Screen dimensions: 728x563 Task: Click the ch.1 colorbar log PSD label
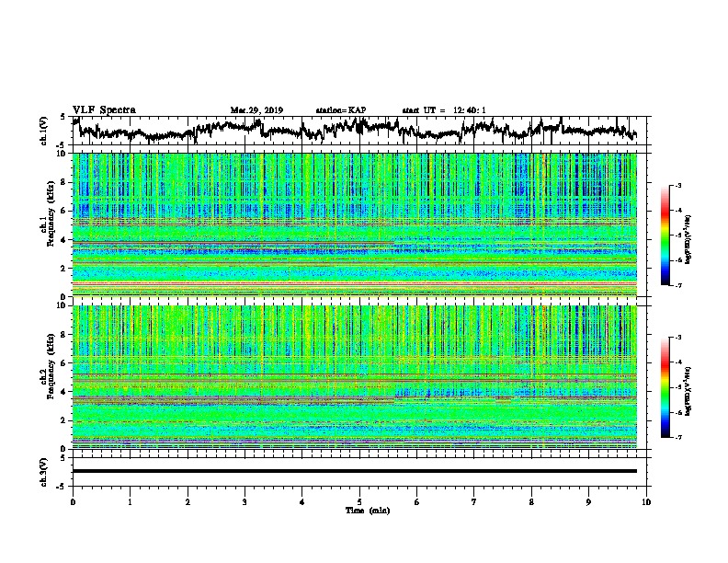[x=688, y=239]
